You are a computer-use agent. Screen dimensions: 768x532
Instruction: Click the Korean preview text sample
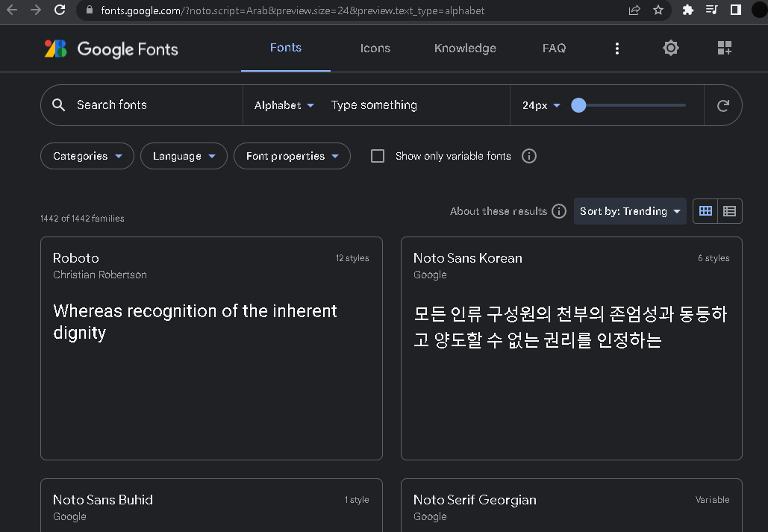coord(570,327)
